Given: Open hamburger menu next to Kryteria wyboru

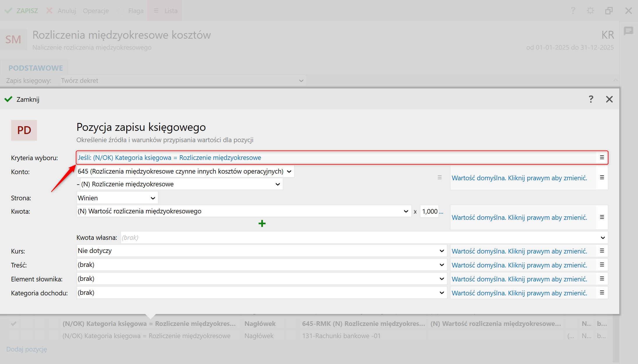Looking at the screenshot, I should (602, 158).
